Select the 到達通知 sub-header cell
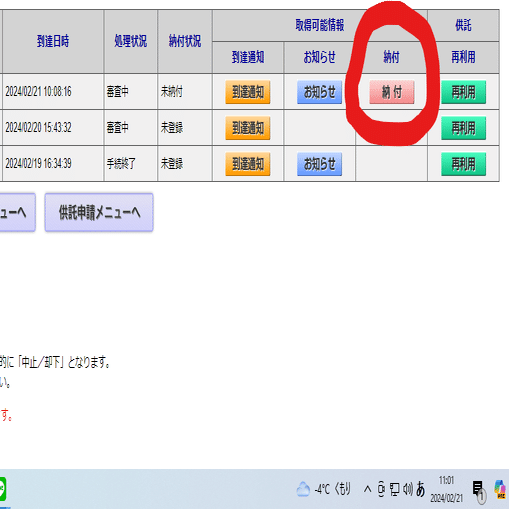The image size is (509, 509). click(248, 57)
